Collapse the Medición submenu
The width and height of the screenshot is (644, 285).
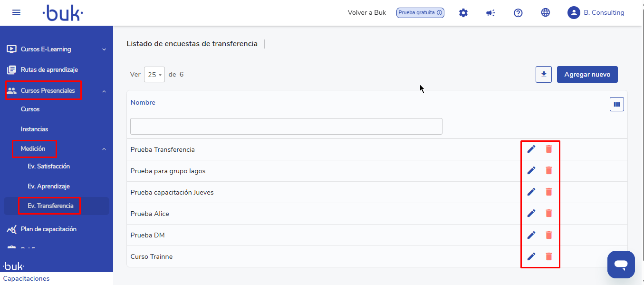pos(104,149)
